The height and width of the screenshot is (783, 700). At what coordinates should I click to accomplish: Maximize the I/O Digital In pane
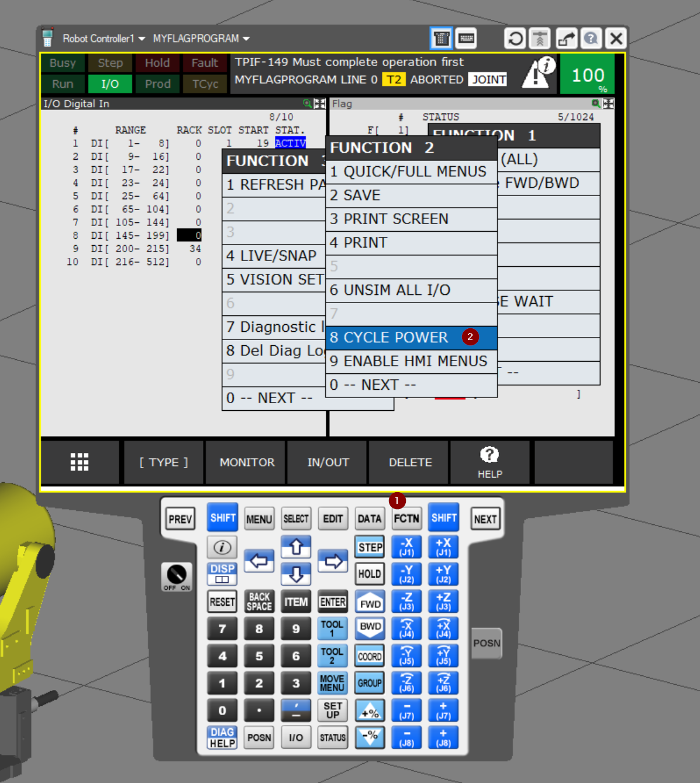point(319,104)
